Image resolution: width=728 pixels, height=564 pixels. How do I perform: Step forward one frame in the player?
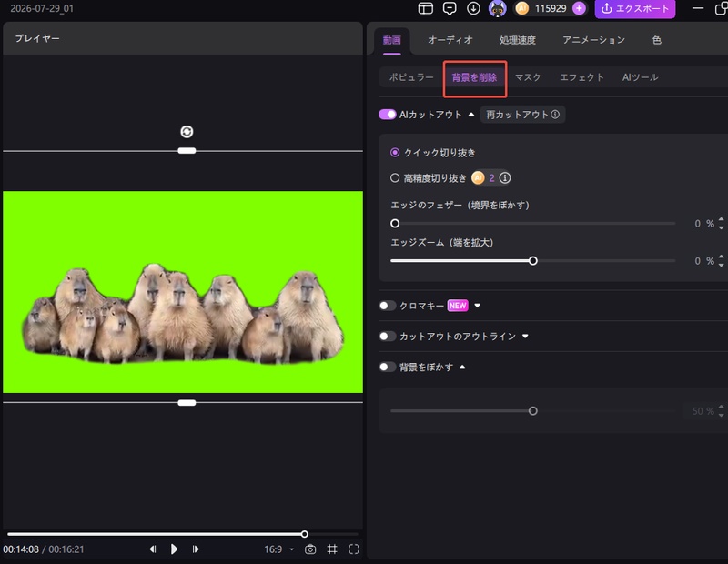pyautogui.click(x=196, y=549)
